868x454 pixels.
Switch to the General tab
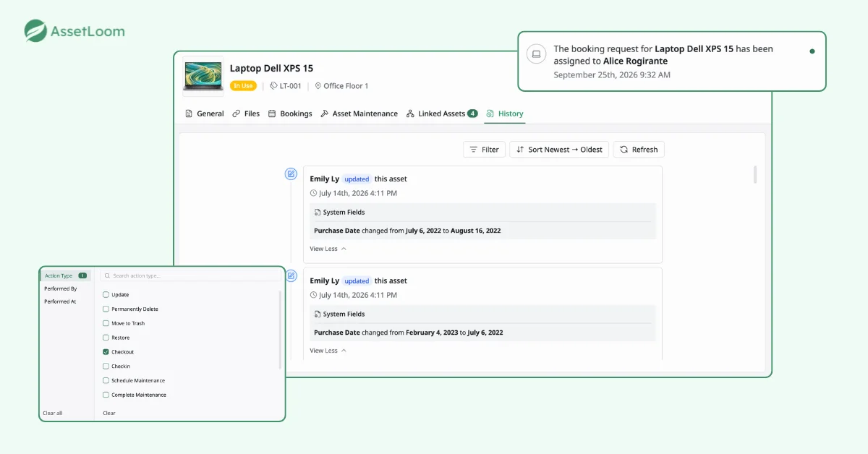(x=205, y=113)
